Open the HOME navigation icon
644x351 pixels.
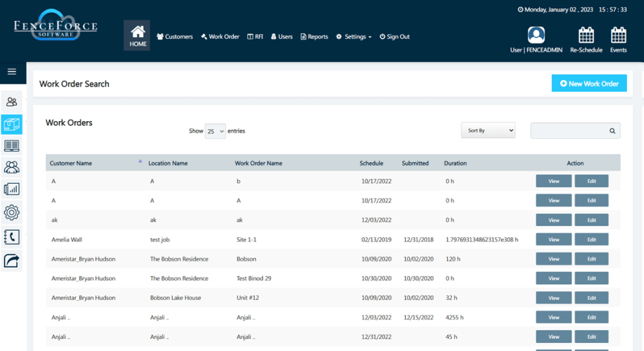click(138, 36)
